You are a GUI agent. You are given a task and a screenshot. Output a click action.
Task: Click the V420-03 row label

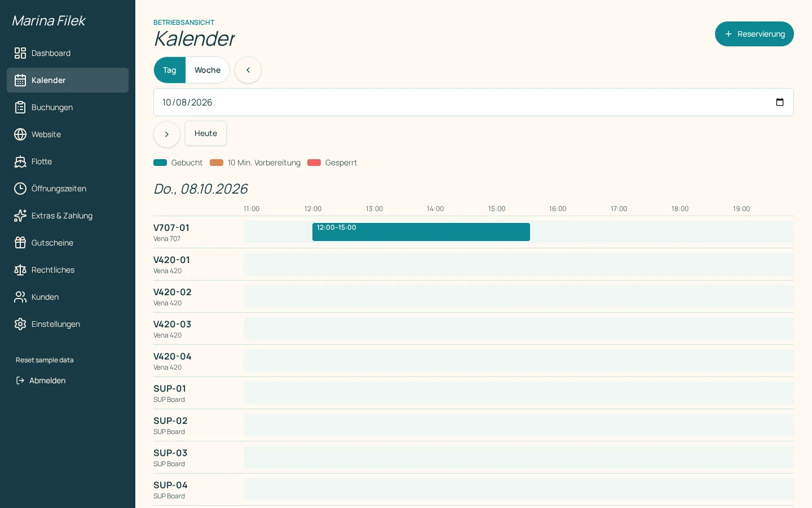(173, 325)
